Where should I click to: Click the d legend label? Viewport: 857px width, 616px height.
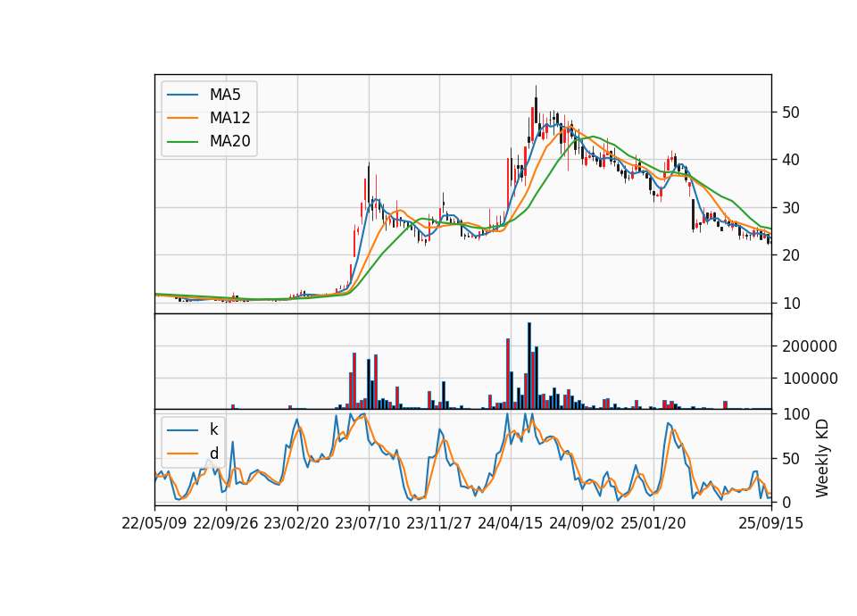coord(213,454)
